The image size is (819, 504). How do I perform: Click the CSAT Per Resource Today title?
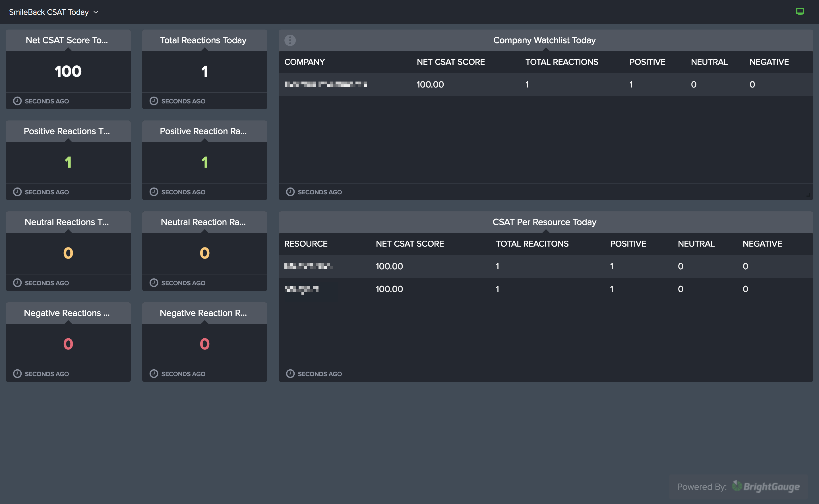pyautogui.click(x=545, y=222)
